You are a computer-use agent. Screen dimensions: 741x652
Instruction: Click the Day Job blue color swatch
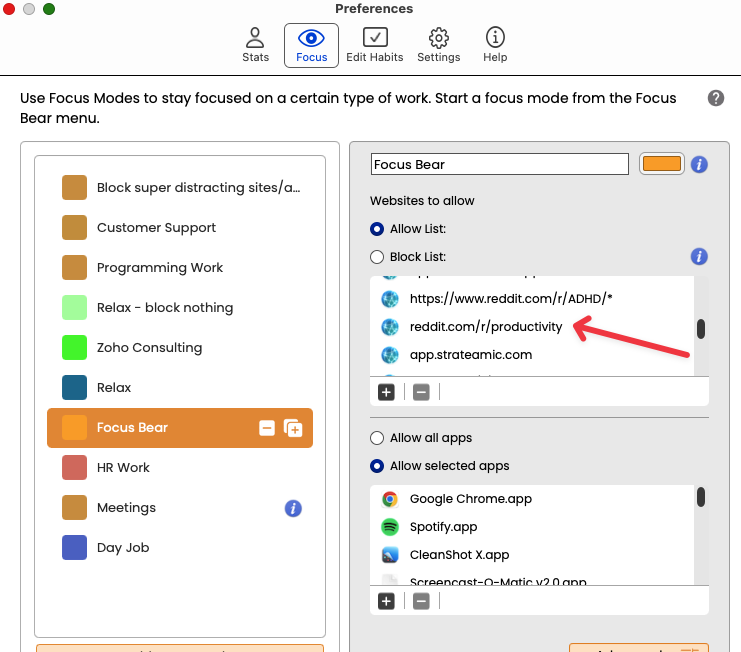(x=74, y=547)
